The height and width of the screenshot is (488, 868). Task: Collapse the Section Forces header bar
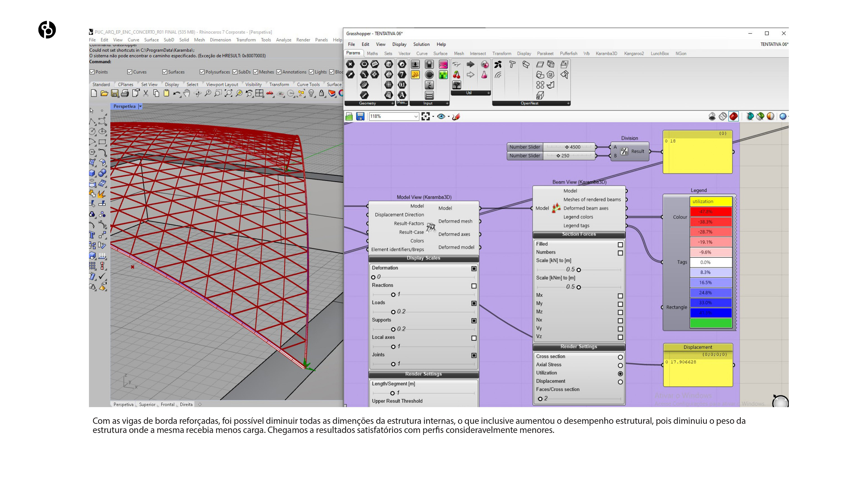(579, 234)
